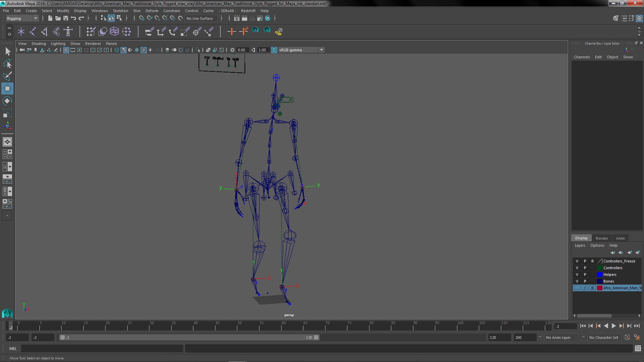Toggle visibility of the Controllers layer
This screenshot has width=644, height=362.
coord(577,268)
